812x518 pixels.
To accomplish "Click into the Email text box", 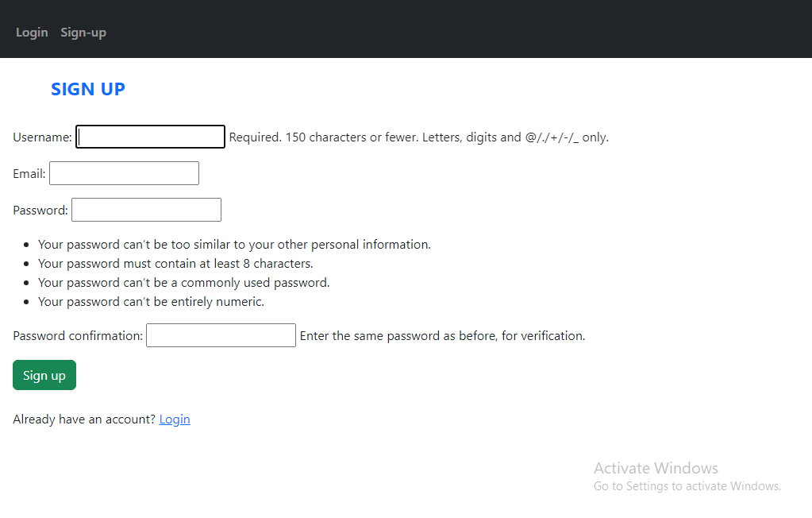I will click(x=125, y=173).
